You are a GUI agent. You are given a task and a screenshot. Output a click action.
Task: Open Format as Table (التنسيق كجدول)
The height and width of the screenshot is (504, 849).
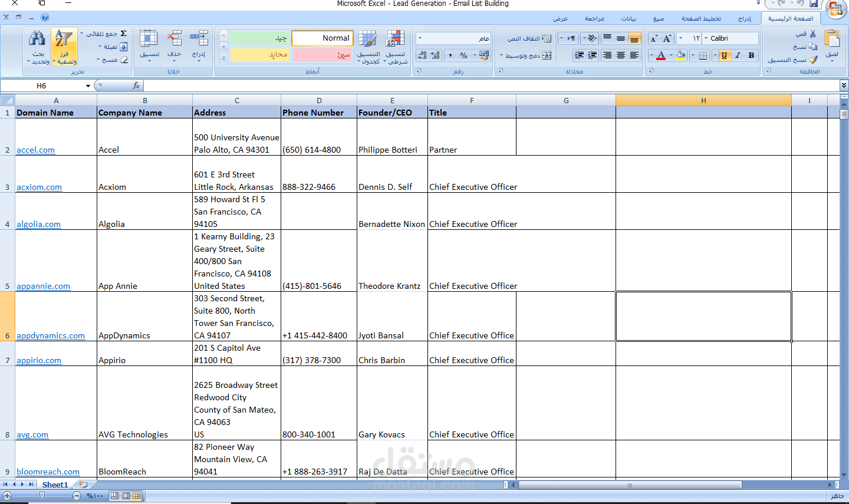pyautogui.click(x=368, y=47)
